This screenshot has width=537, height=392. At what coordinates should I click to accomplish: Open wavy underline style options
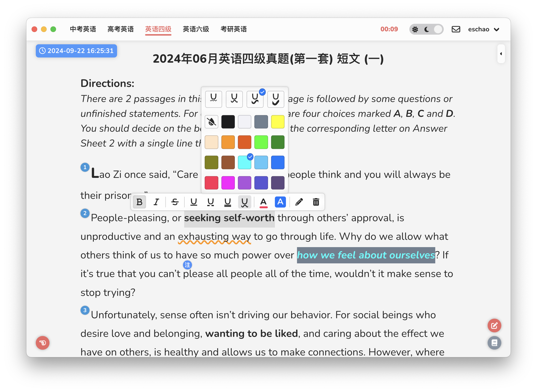pyautogui.click(x=244, y=202)
